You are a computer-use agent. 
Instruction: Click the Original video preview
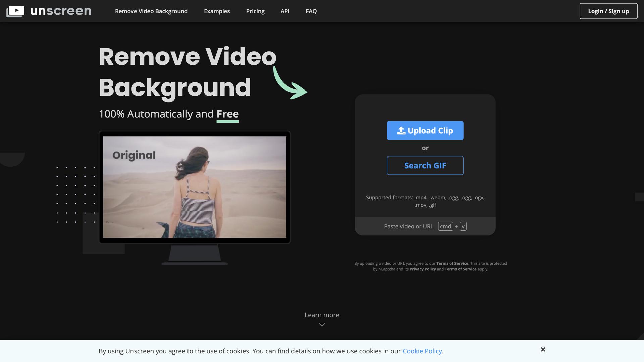pos(195,186)
